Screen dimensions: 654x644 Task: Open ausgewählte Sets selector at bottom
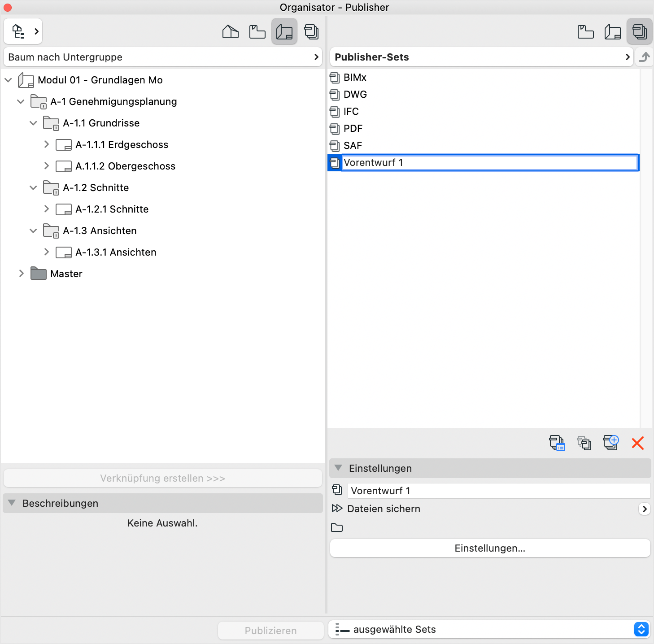pos(641,629)
